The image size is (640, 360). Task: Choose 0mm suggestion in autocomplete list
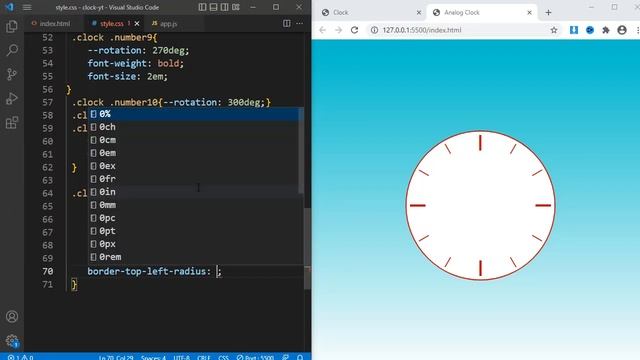click(194, 205)
